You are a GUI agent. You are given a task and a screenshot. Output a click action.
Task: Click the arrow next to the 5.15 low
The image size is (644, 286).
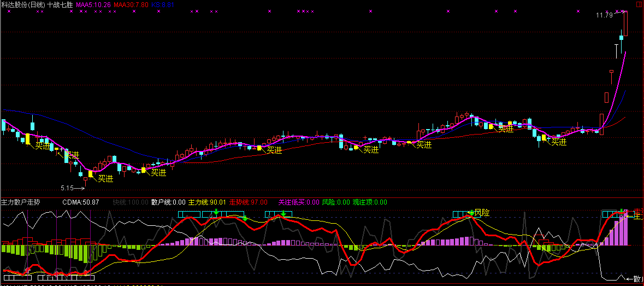[80, 189]
